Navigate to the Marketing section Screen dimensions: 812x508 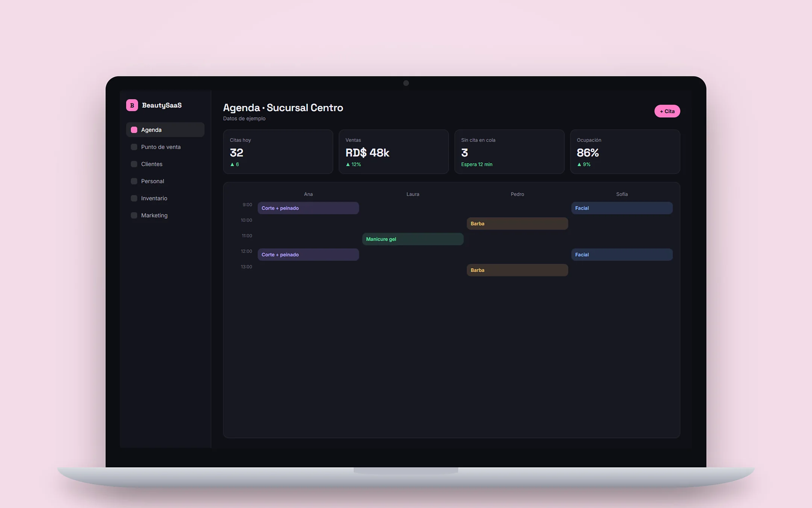click(x=165, y=215)
